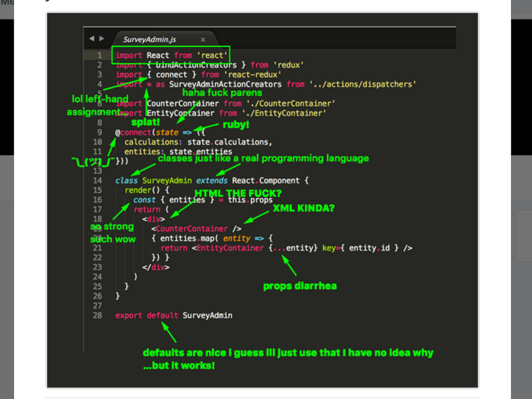Click the 'const' keyword on line 16
This screenshot has height=399, width=532.
tap(144, 200)
